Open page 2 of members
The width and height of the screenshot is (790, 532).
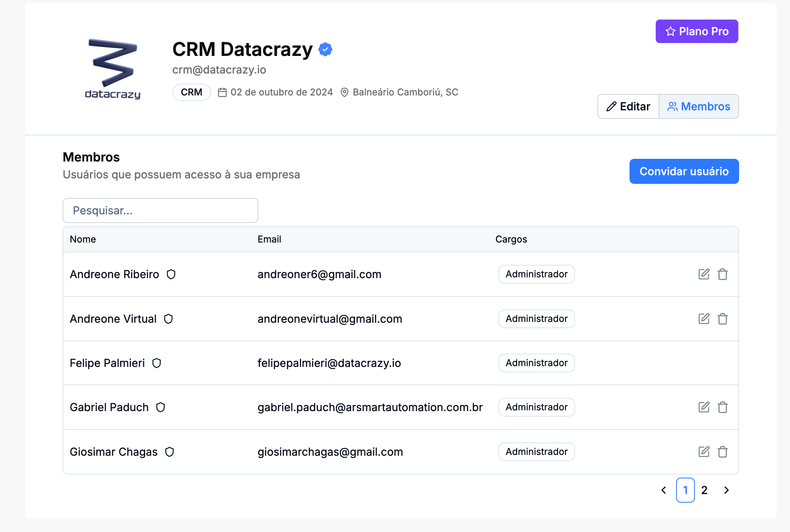[704, 490]
